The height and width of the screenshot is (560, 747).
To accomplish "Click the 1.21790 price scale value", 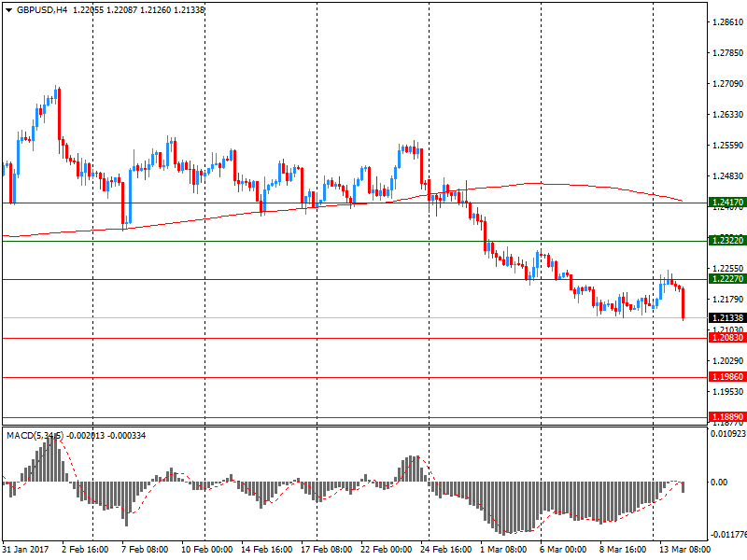I will pyautogui.click(x=727, y=299).
